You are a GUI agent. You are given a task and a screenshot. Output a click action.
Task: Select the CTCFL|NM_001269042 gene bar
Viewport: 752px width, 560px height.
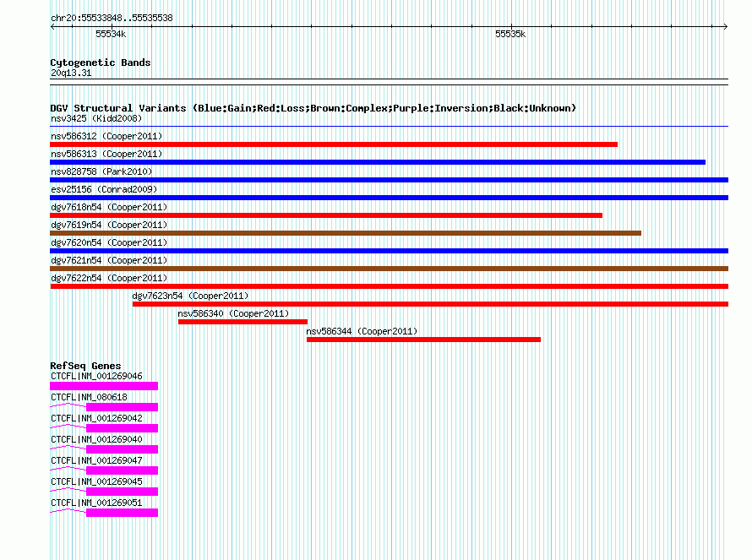coord(123,428)
